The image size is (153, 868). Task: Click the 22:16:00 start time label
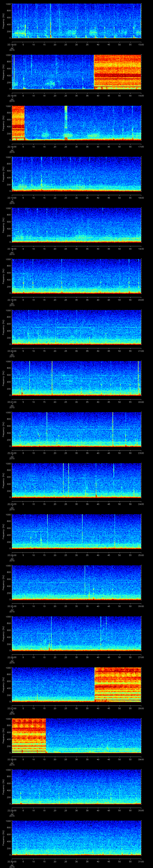[x=12, y=147]
